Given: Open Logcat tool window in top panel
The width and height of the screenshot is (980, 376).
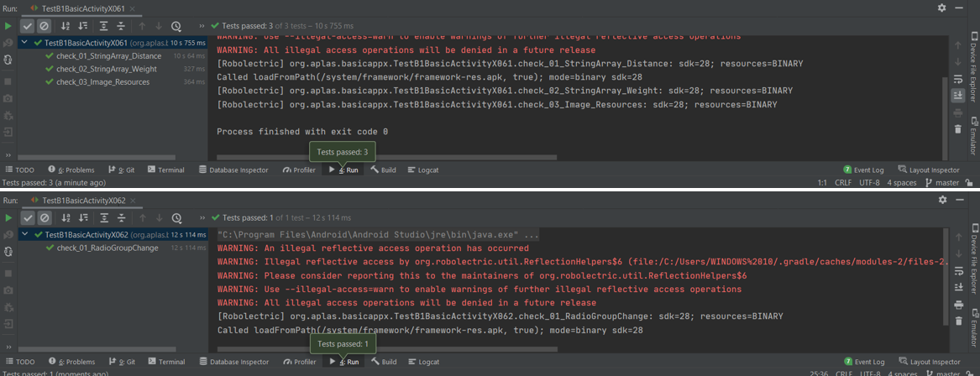Looking at the screenshot, I should [x=424, y=170].
